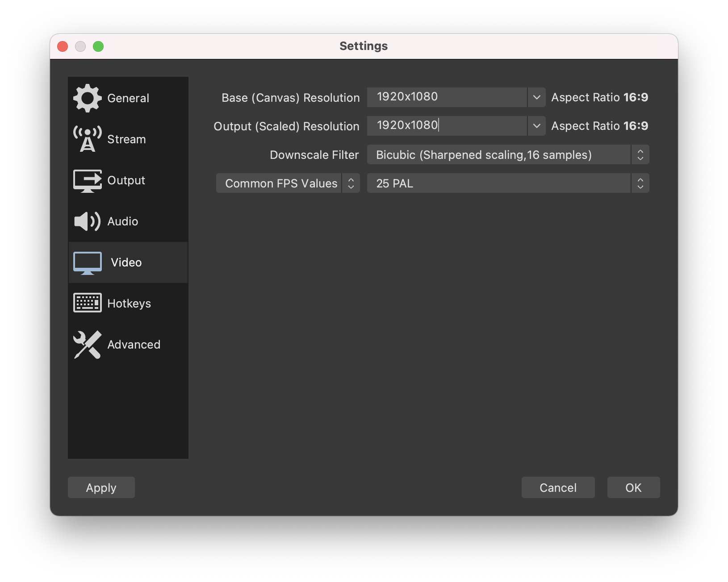Screen dimensions: 728x582
Task: Expand the Output (Scaled) Resolution dropdown arrow
Action: (536, 126)
